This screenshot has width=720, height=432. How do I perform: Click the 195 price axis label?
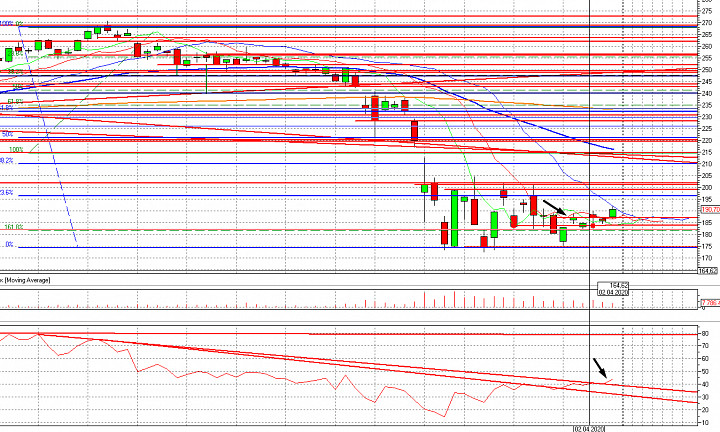coord(707,199)
